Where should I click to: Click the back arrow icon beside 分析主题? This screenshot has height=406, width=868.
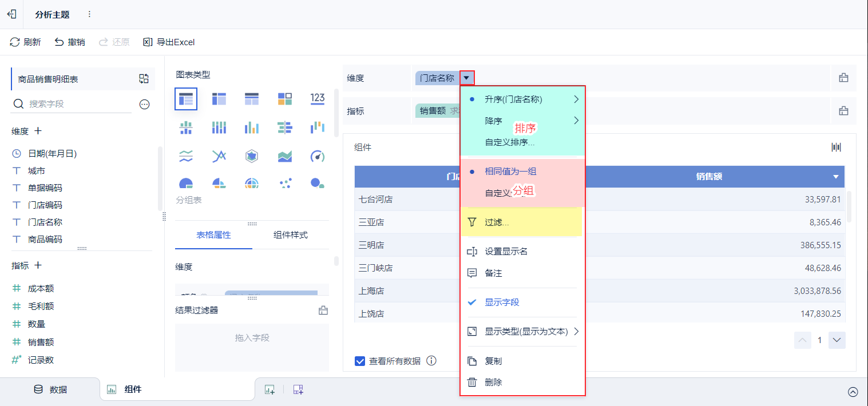(11, 14)
